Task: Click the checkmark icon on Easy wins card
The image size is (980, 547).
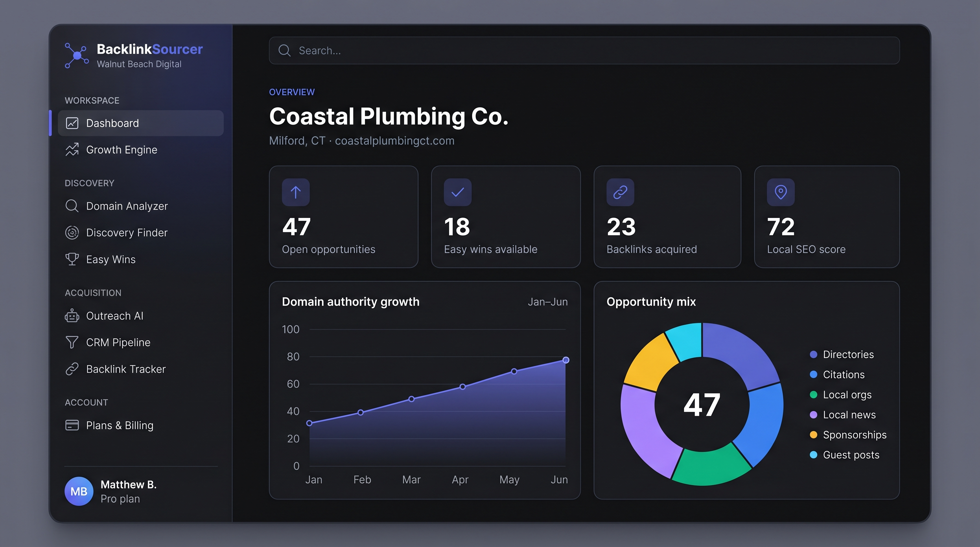Action: point(458,192)
